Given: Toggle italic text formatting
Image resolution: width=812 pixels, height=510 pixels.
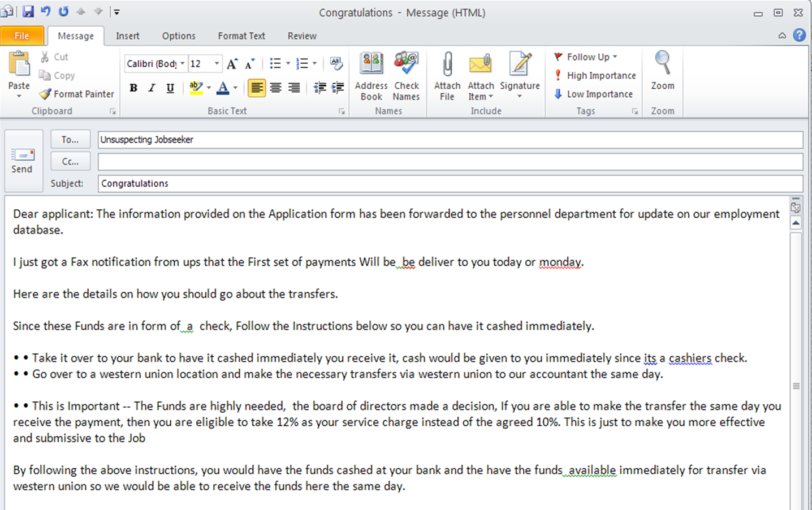Looking at the screenshot, I should 152,88.
